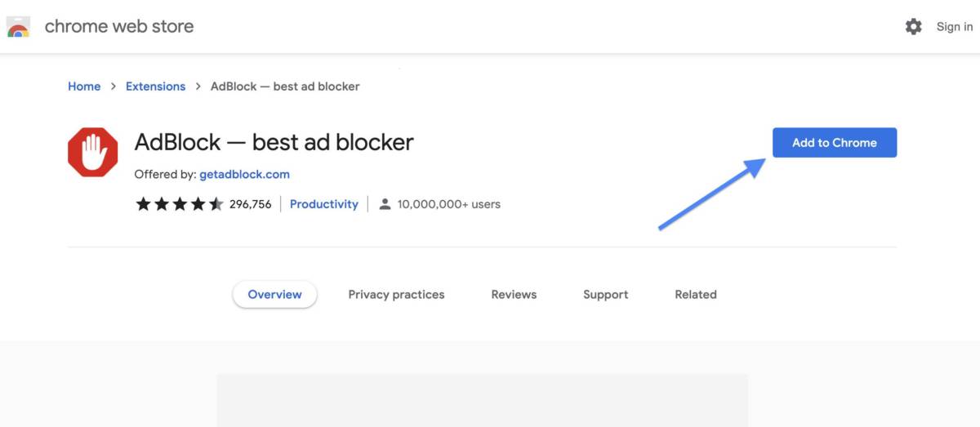This screenshot has width=980, height=427.
Task: Click the 10,000,000+ users text
Action: [x=449, y=204]
